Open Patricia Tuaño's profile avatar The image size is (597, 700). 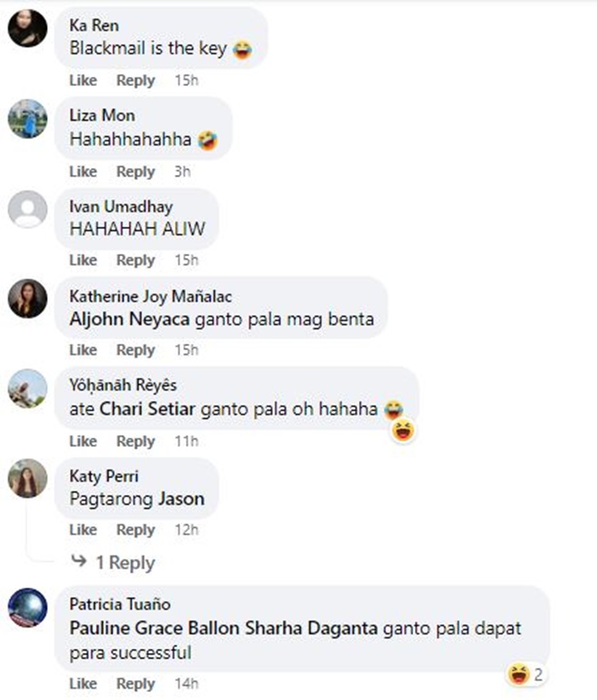point(28,608)
